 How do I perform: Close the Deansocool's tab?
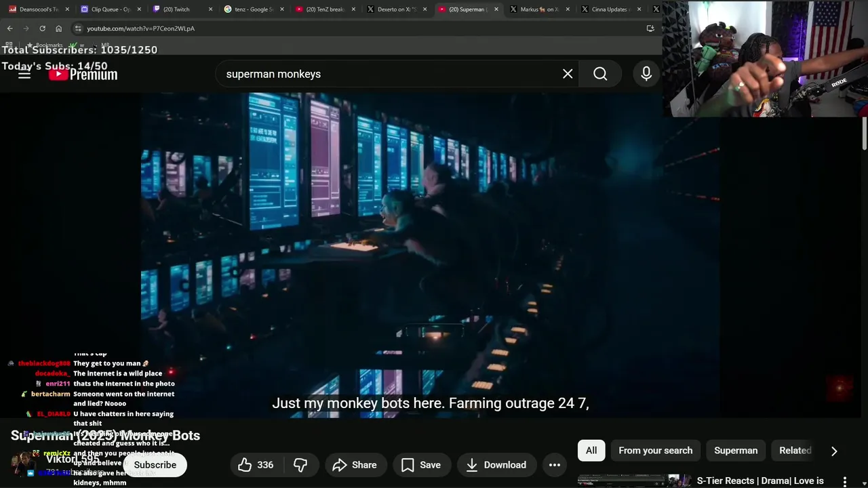point(67,9)
